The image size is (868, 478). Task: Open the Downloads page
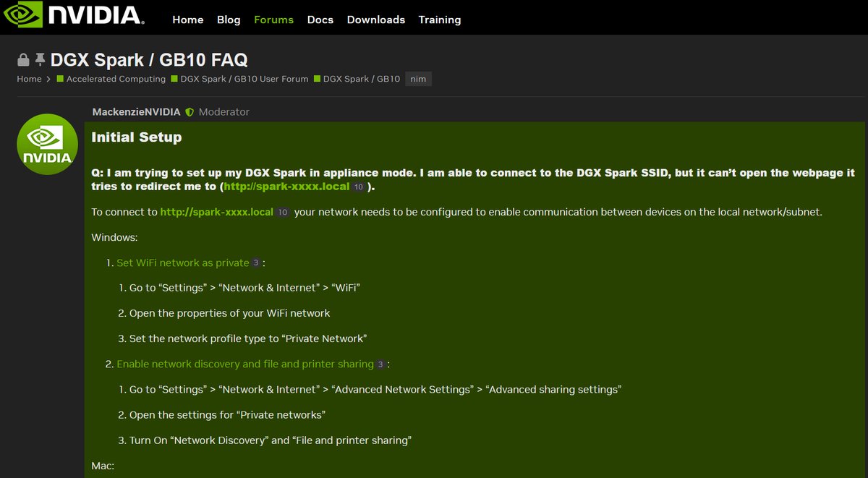375,20
